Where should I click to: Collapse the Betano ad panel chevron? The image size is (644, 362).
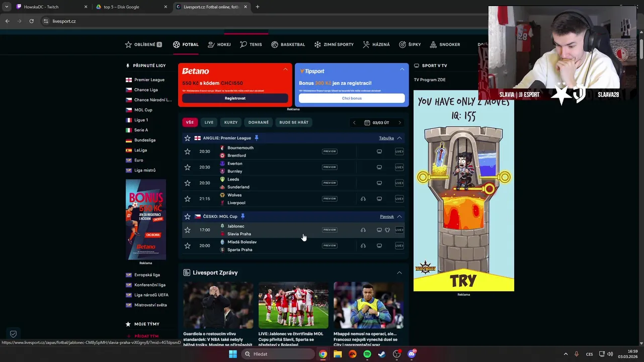[x=285, y=69]
